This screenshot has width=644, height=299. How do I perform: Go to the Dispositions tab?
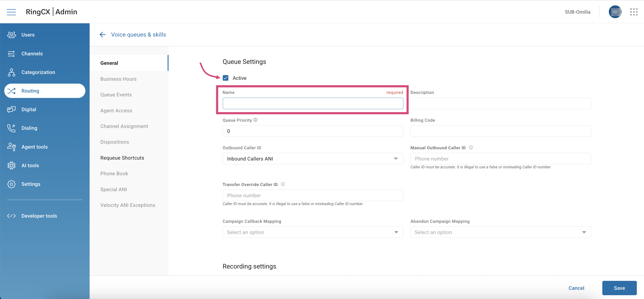click(115, 142)
